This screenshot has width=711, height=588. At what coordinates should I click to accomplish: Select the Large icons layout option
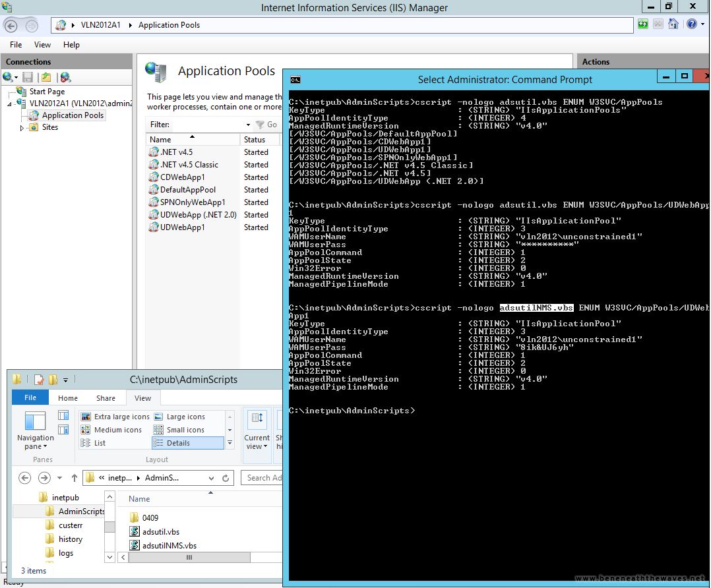pyautogui.click(x=179, y=417)
